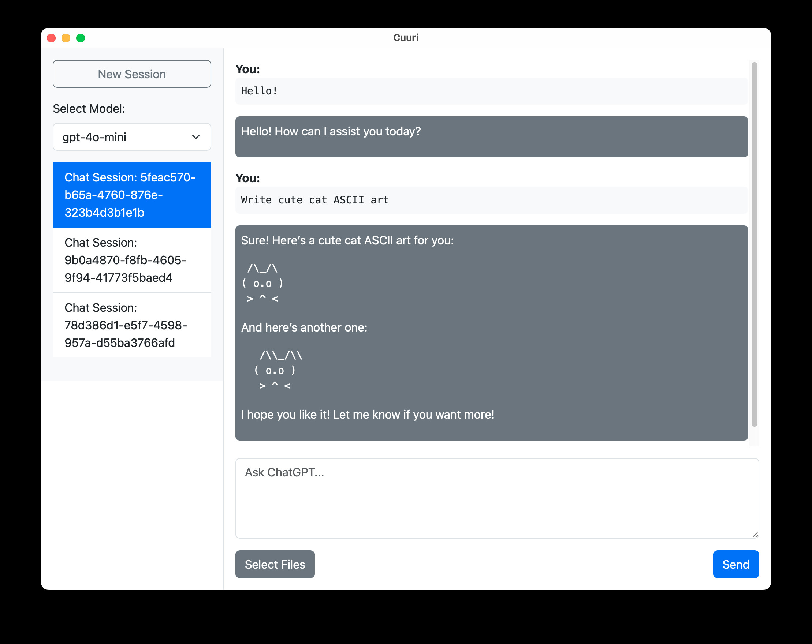Click the chat history vertical scrollbar
Viewport: 812px width, 644px height.
754,245
